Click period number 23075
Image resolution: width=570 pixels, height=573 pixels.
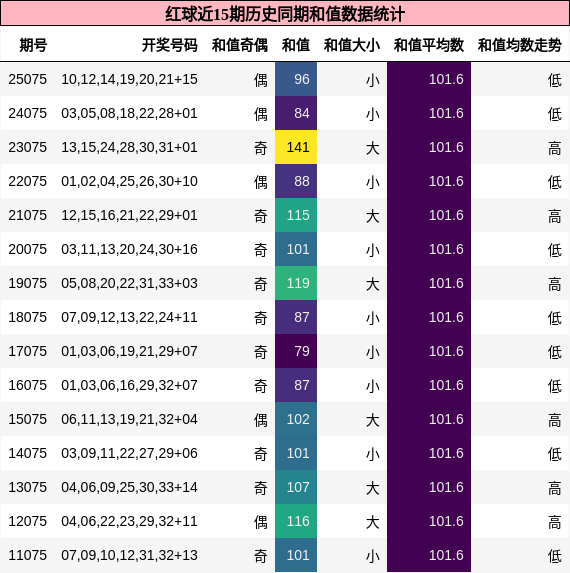click(x=27, y=147)
